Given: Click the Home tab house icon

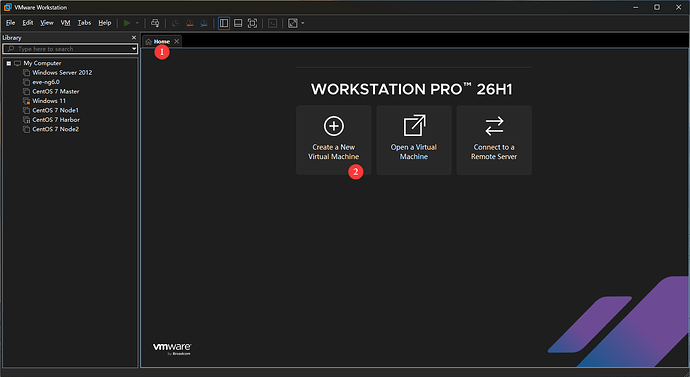Looking at the screenshot, I should 149,42.
